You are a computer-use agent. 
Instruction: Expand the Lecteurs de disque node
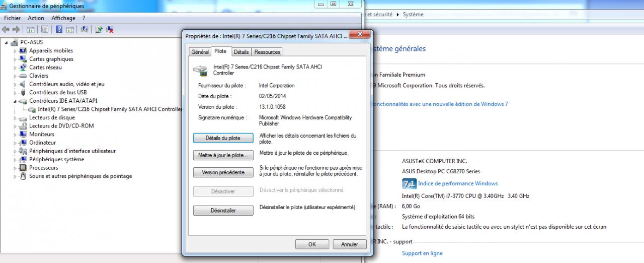[x=15, y=117]
